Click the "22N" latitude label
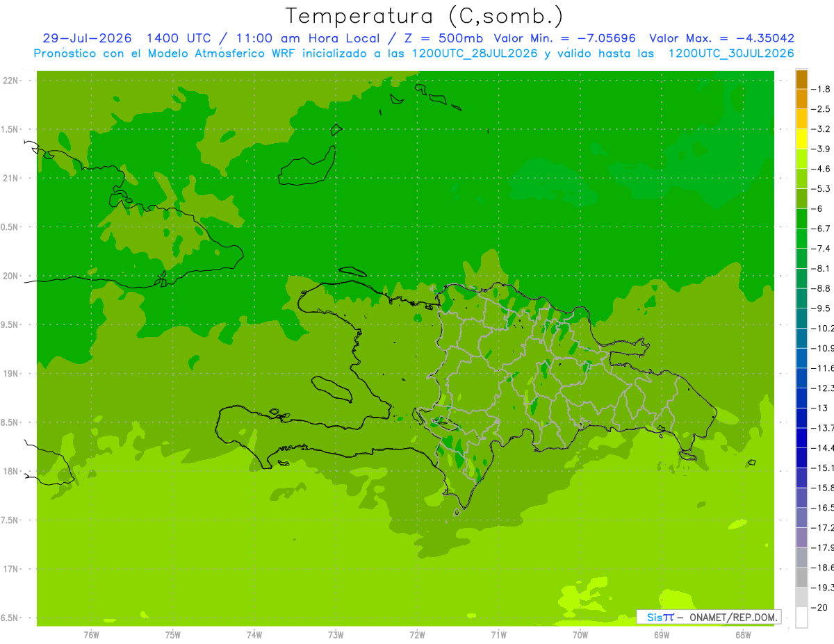Screen dimensions: 834x644 click(x=12, y=80)
